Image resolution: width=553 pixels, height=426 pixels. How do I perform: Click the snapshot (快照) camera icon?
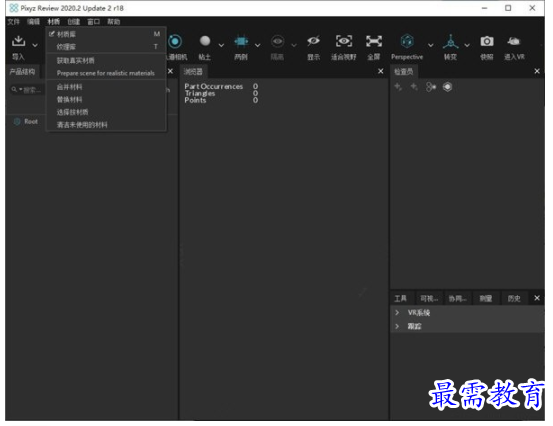point(487,41)
